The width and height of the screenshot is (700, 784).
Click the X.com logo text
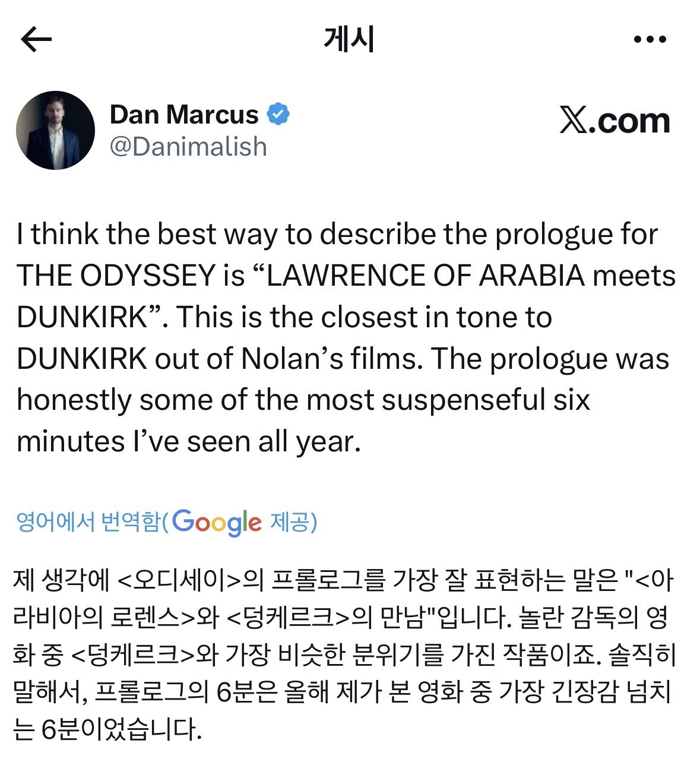pyautogui.click(x=615, y=121)
